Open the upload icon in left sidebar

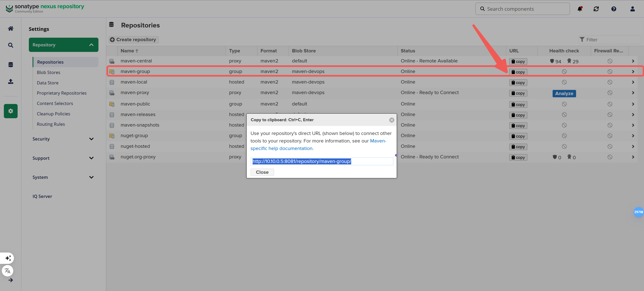[11, 81]
